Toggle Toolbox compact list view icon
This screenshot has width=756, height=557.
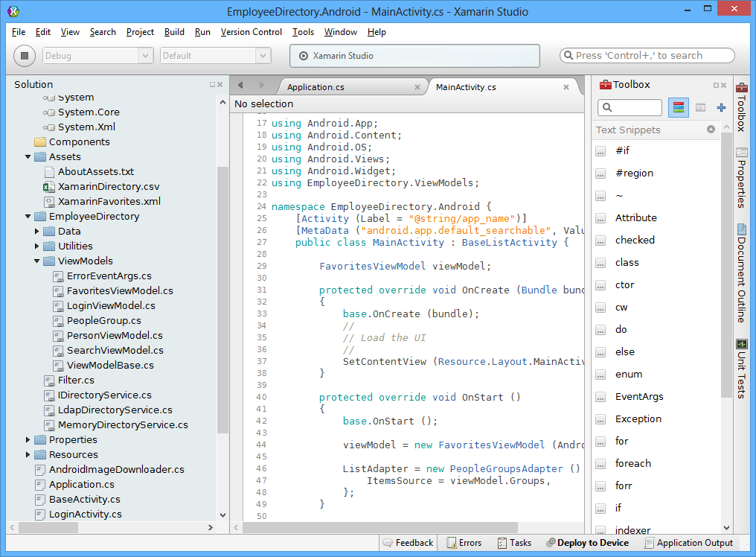tap(700, 108)
